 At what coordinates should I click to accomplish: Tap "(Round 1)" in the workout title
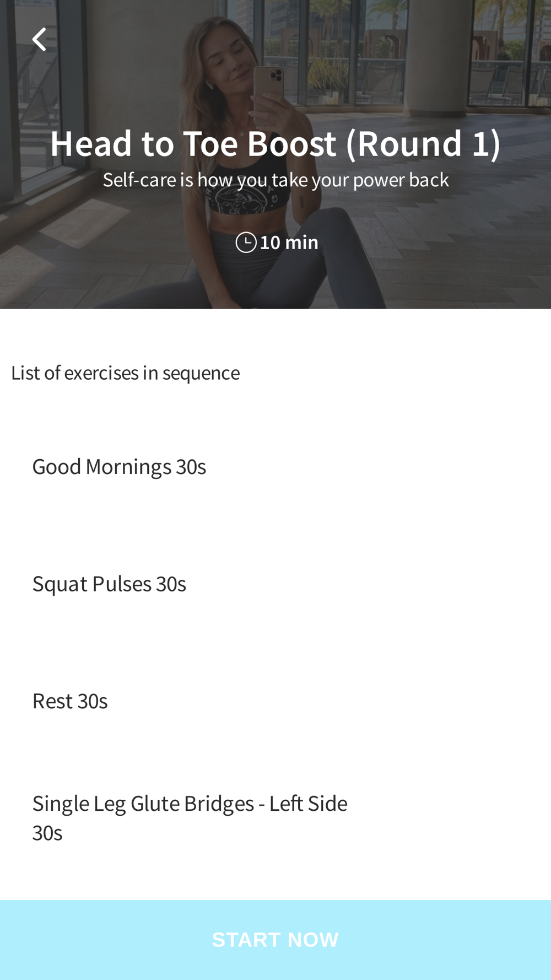(x=423, y=143)
